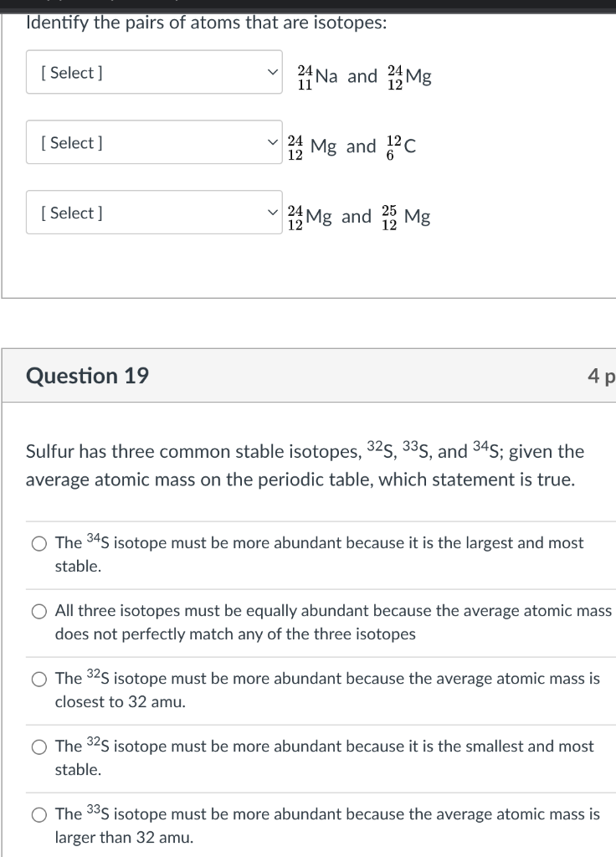616x857 pixels.
Task: Click the Question 19 heading
Action: 86,376
